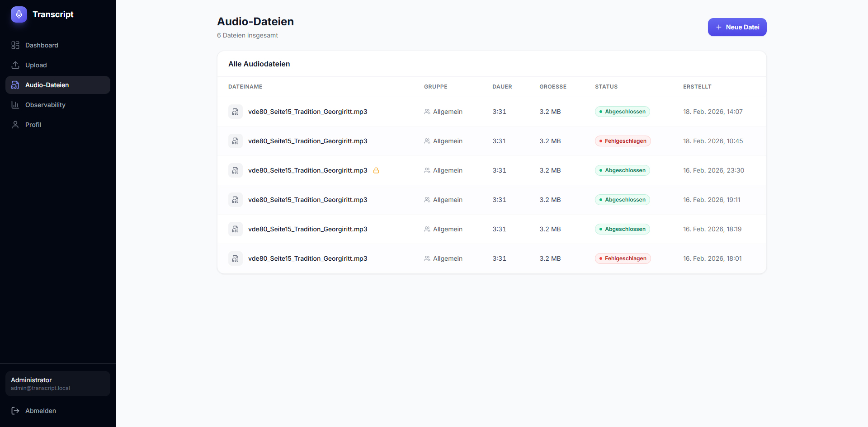Go to the Observability page

[45, 105]
